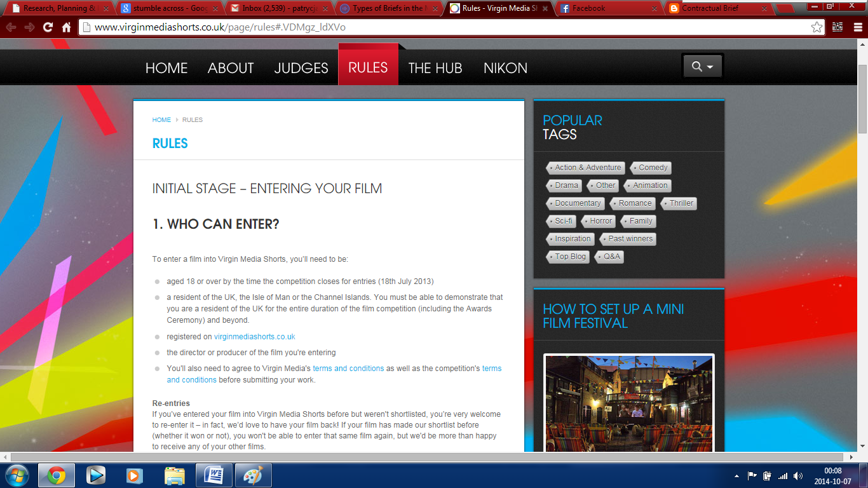The image size is (868, 488).
Task: Select the Q&A tag
Action: click(609, 257)
